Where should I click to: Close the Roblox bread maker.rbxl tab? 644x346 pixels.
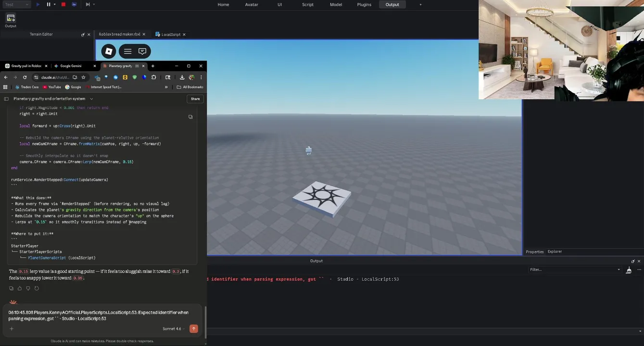point(144,34)
